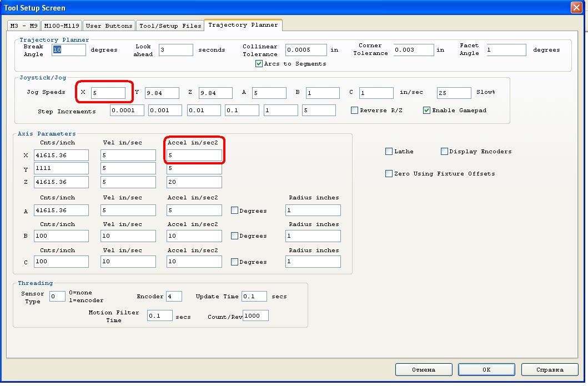Click the Отмена cancel button

tap(424, 369)
